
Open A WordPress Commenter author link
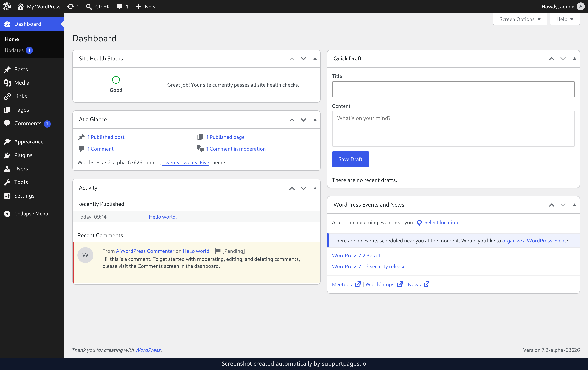(x=145, y=251)
